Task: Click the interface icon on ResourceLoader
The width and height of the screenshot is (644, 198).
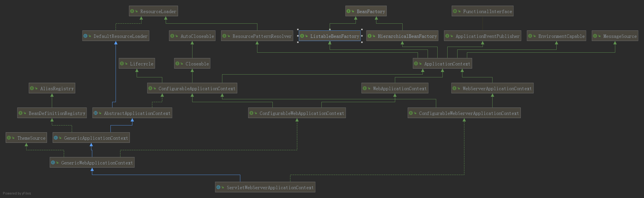Action: (x=132, y=11)
